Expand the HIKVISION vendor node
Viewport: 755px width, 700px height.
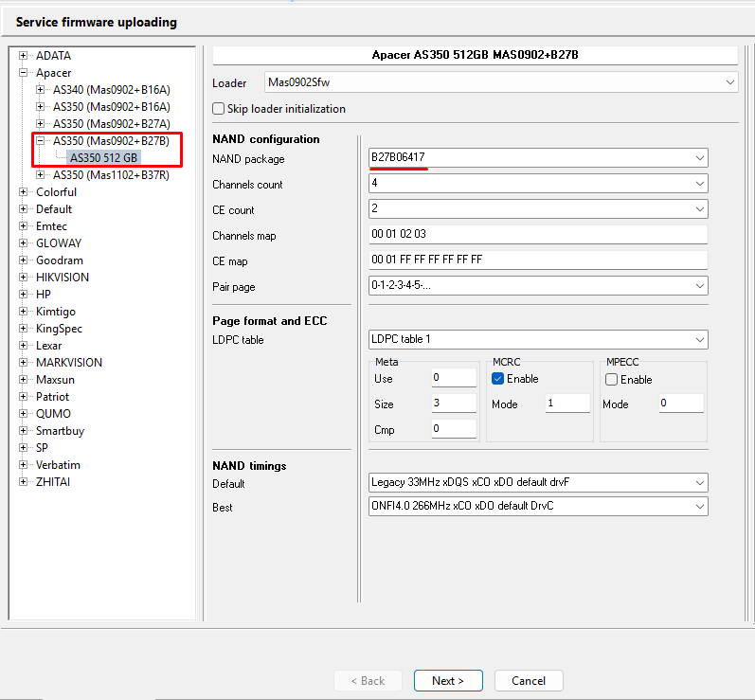(23, 278)
